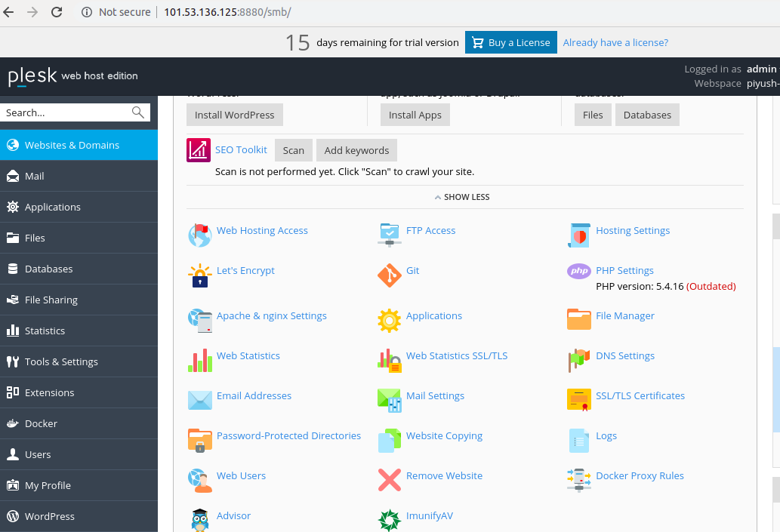Click the Buy a License button

click(511, 42)
